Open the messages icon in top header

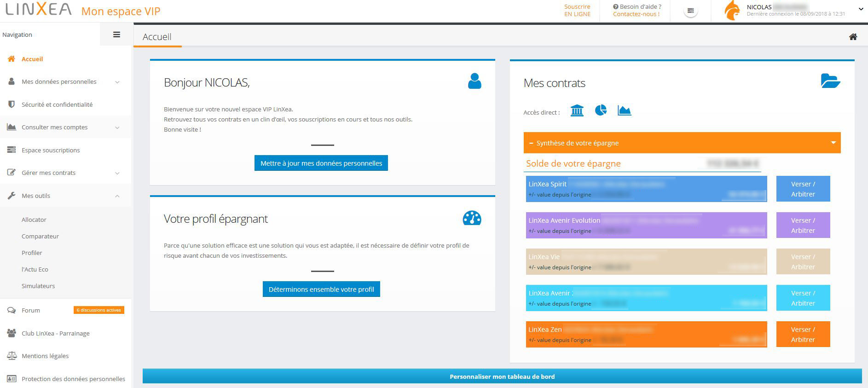click(690, 11)
